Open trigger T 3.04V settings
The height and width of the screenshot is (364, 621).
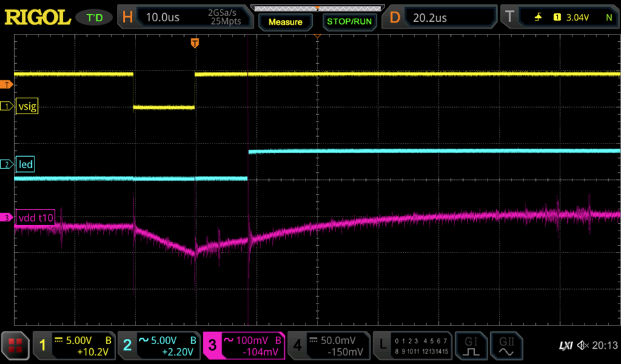point(560,17)
